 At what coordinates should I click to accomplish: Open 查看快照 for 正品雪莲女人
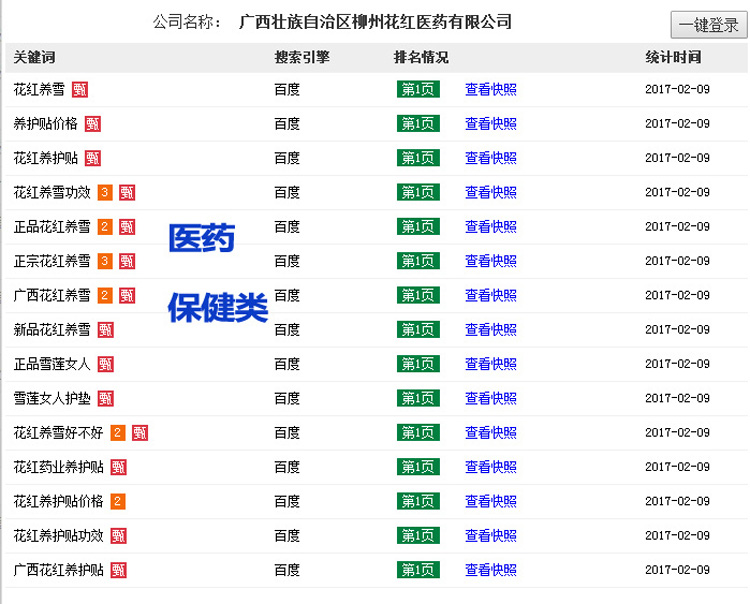pos(491,364)
